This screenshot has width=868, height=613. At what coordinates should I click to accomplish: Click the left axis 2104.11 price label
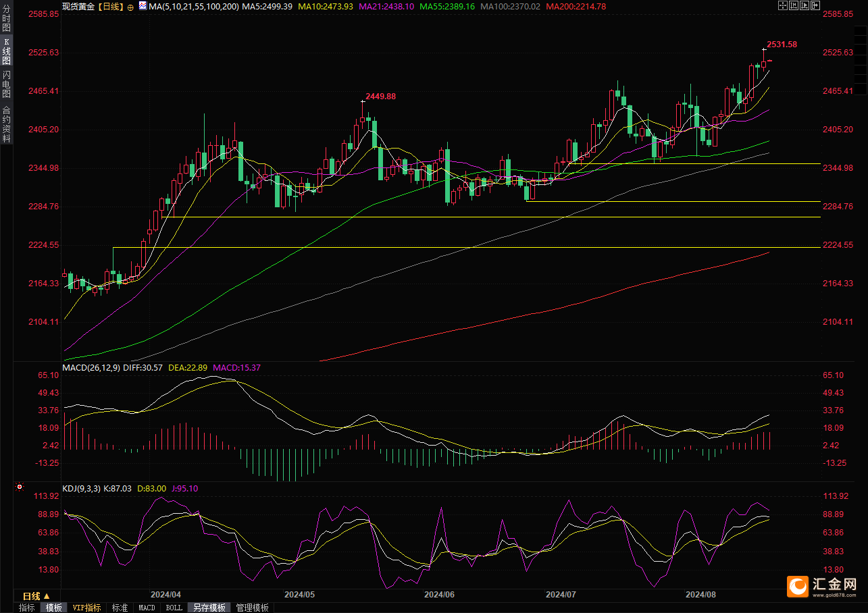tap(44, 322)
